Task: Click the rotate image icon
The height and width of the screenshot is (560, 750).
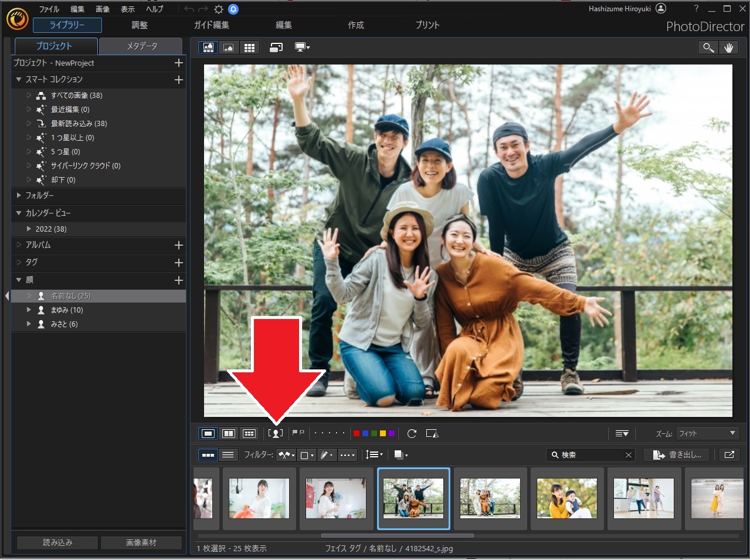Action: tap(412, 433)
